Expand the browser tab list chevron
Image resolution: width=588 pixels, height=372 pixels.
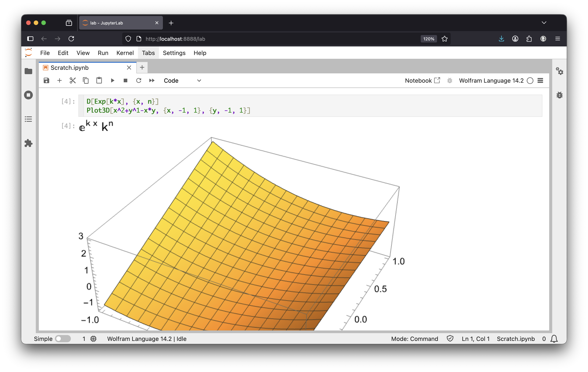coord(544,23)
